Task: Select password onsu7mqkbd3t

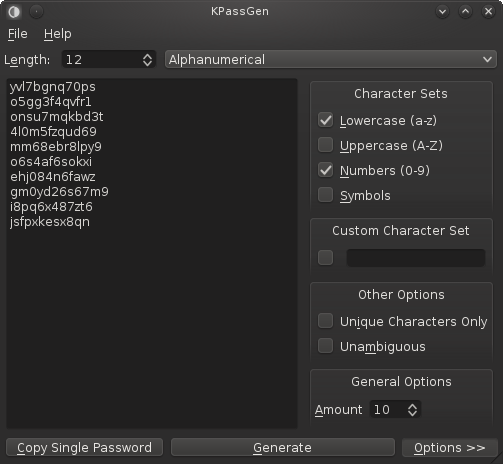Action: click(57, 117)
